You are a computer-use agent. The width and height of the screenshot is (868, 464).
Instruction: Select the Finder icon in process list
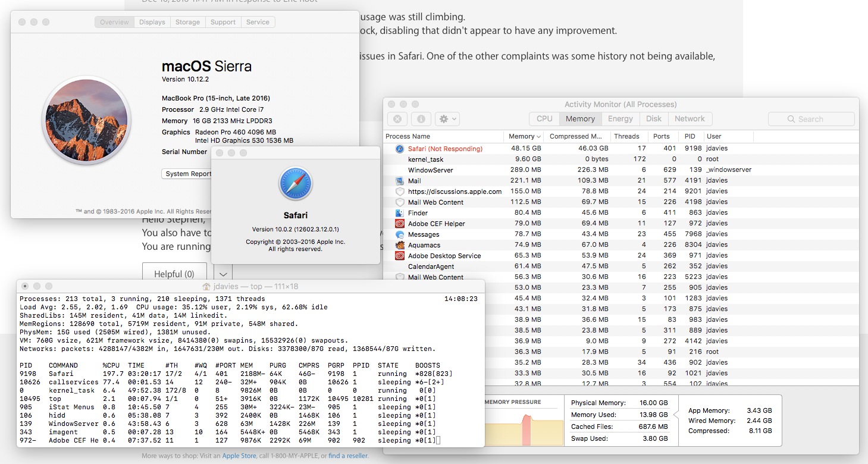click(x=400, y=213)
